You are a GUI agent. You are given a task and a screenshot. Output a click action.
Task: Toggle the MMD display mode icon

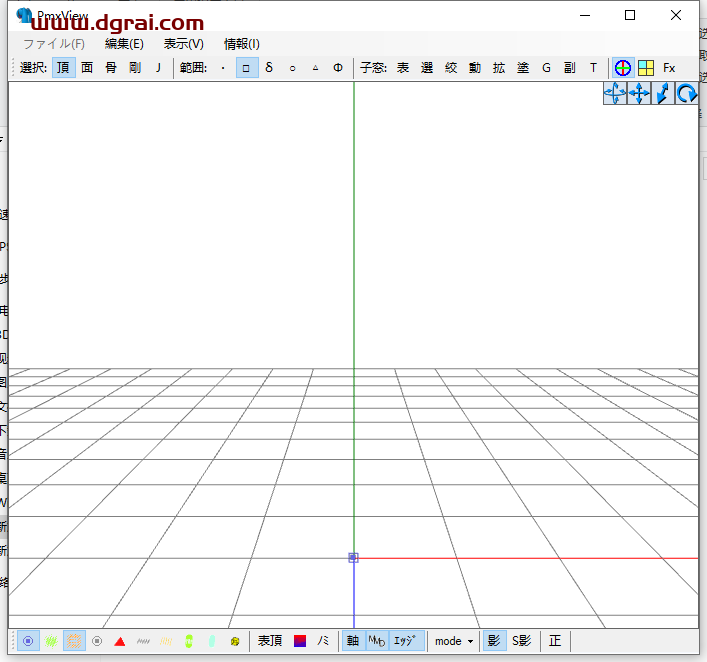pyautogui.click(x=377, y=641)
